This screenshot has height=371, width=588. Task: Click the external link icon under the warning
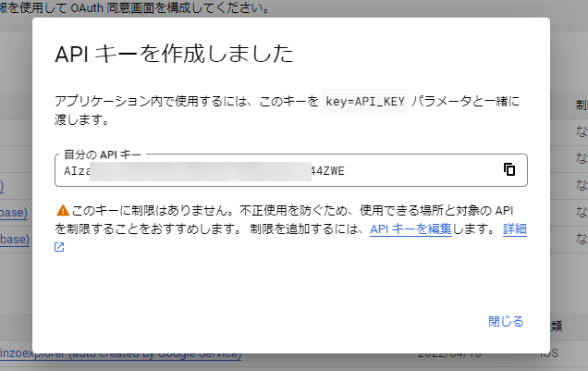[59, 247]
